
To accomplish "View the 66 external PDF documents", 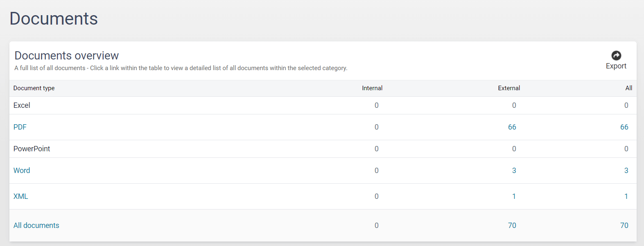I will (x=512, y=127).
